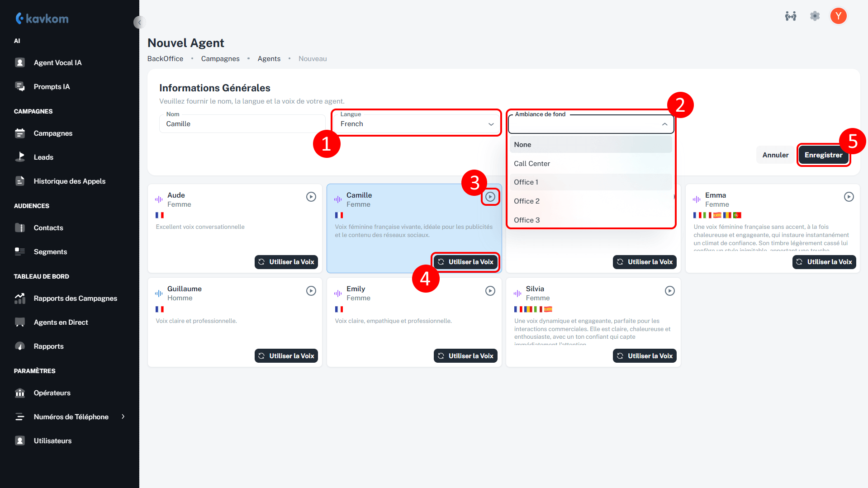Play Guillaume voice preview

(x=311, y=291)
